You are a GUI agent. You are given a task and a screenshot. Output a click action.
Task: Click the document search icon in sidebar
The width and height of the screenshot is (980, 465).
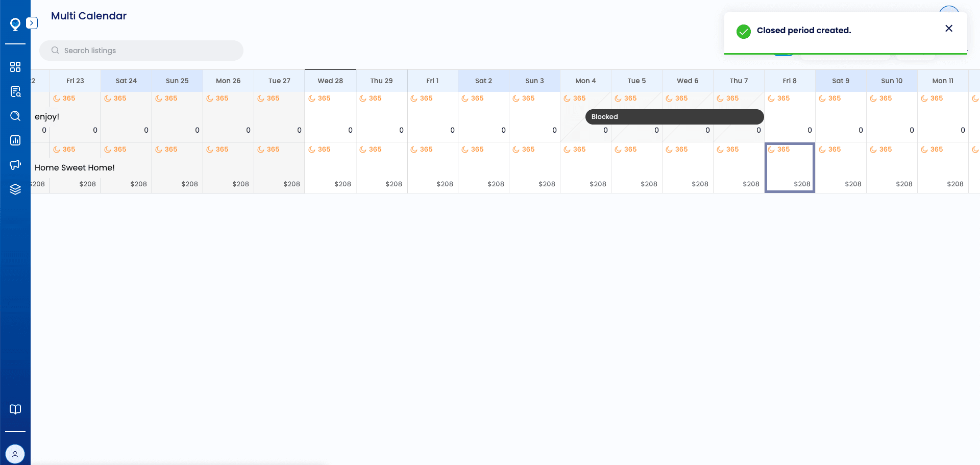coord(15,91)
